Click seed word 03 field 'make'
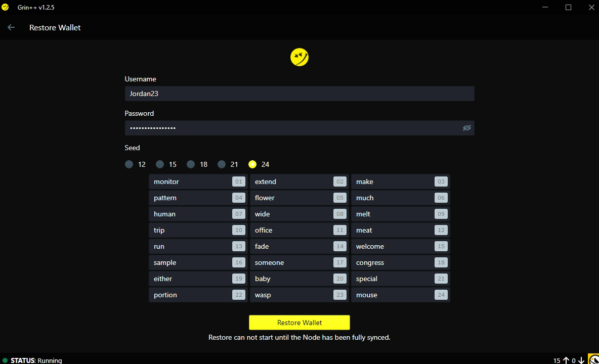Screen dimensions: 599x364 point(400,181)
